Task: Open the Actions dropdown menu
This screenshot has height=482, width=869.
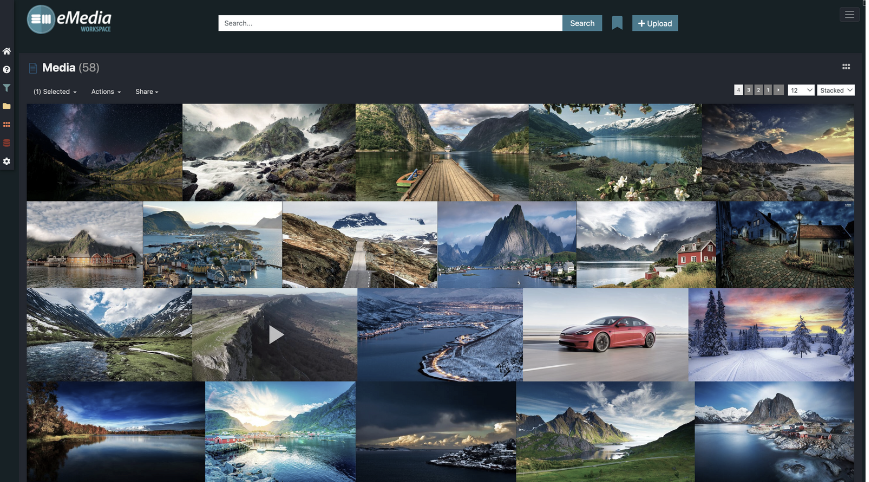Action: [x=106, y=92]
